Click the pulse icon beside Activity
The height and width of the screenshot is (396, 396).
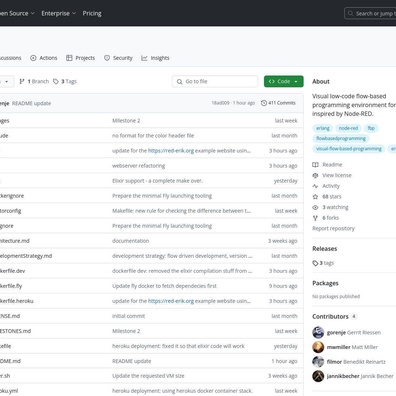315,186
